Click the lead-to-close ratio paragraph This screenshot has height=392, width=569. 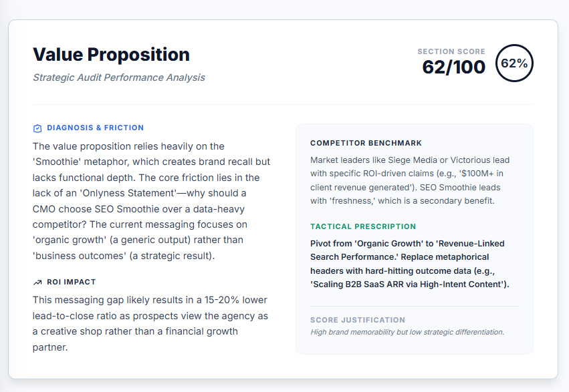tap(150, 323)
